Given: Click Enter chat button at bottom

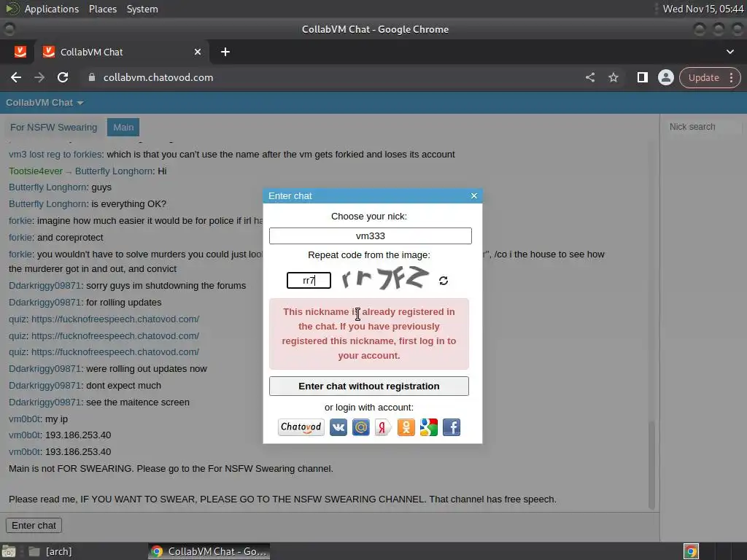Looking at the screenshot, I should (34, 525).
